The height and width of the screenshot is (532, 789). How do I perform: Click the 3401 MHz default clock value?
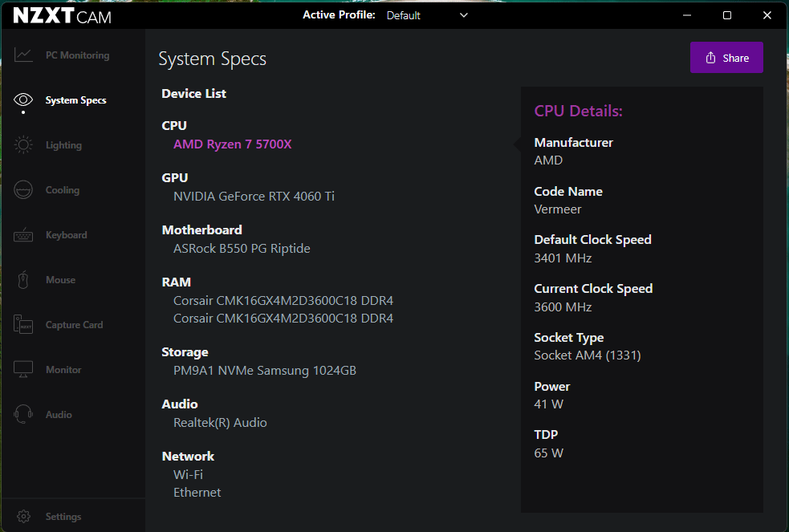coord(563,258)
